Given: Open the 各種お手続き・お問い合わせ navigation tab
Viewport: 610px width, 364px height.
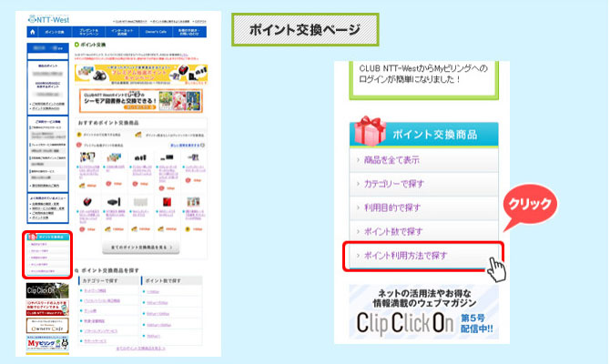Looking at the screenshot, I should pos(189,32).
